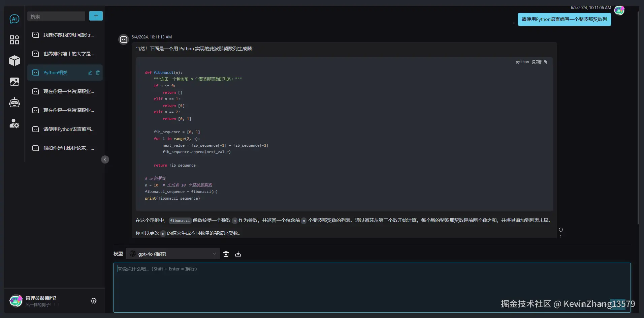Rename the Python相关 conversation with the pencil icon
Viewport: 644px width, 318px height.
[x=90, y=73]
